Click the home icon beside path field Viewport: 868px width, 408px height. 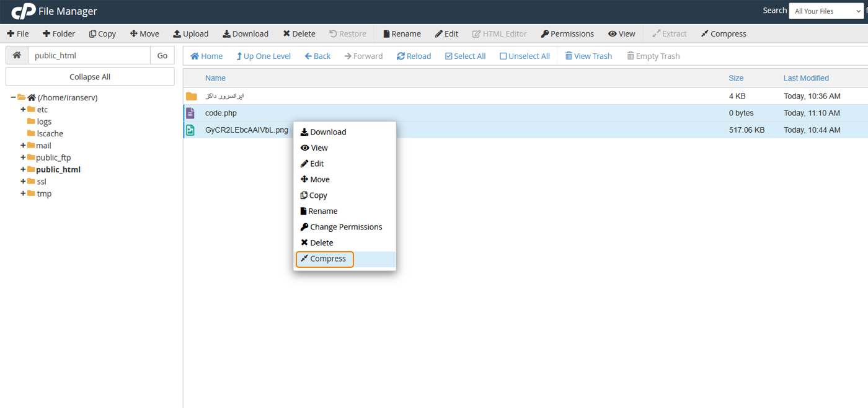click(x=17, y=55)
